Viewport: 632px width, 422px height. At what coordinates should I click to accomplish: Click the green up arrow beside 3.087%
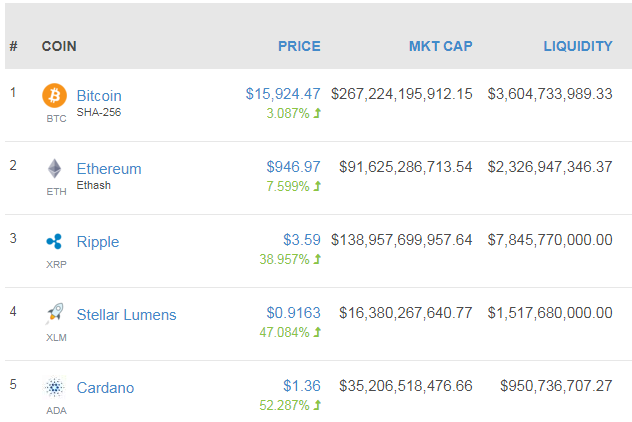click(318, 113)
